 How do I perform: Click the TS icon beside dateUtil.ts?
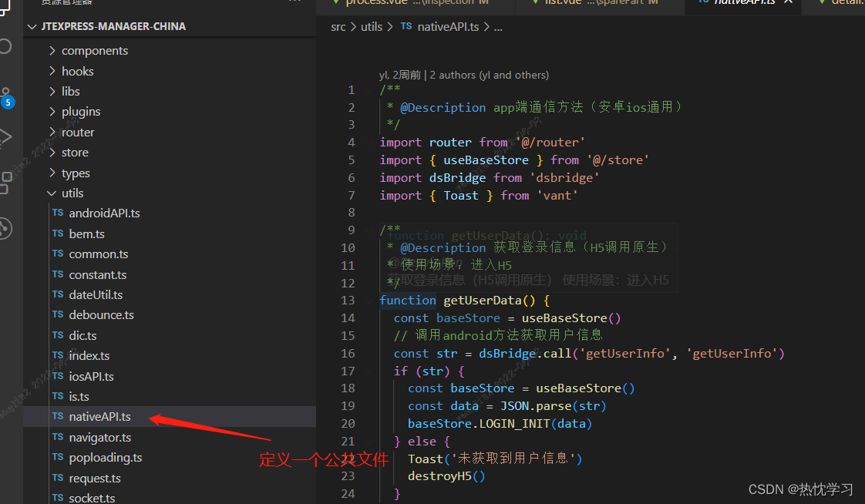[58, 294]
